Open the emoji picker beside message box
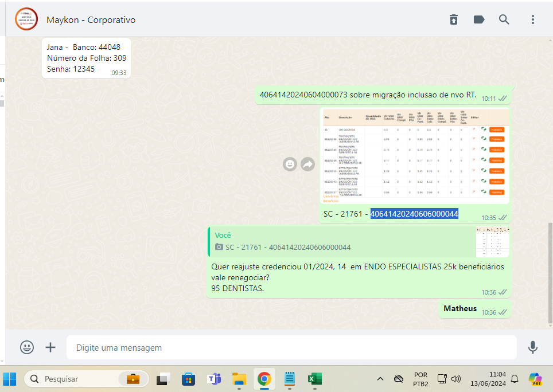Screen dimensions: 553x392 click(27, 347)
